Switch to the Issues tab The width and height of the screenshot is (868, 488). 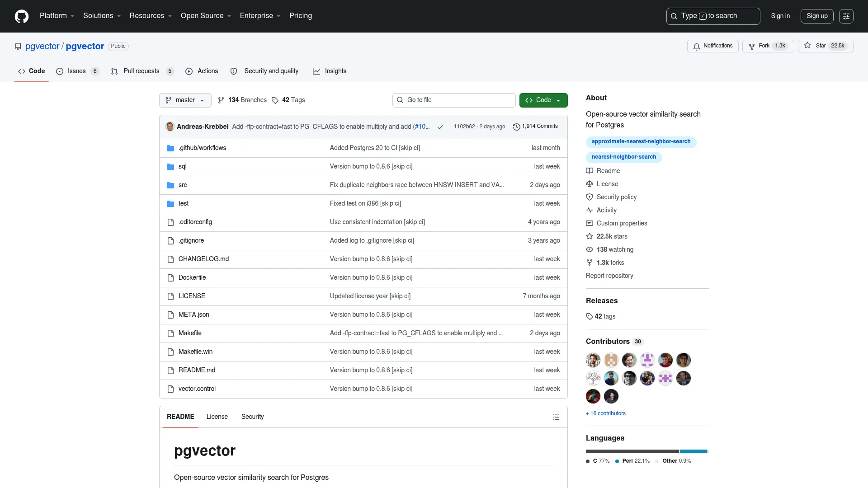pos(77,71)
